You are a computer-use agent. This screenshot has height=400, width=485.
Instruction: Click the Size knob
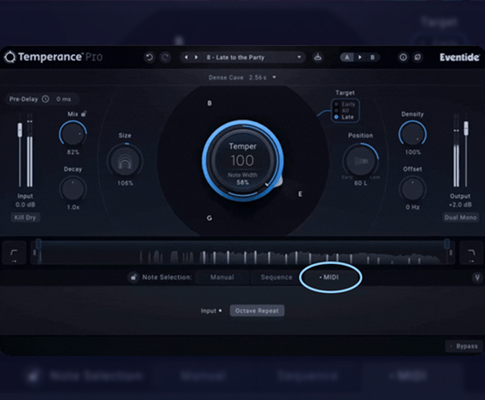pos(125,161)
